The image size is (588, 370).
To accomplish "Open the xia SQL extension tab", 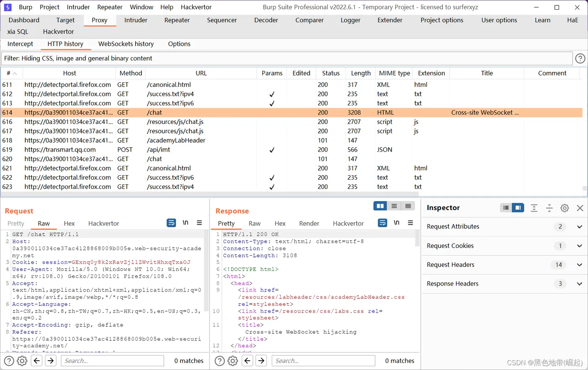I will pyautogui.click(x=18, y=31).
